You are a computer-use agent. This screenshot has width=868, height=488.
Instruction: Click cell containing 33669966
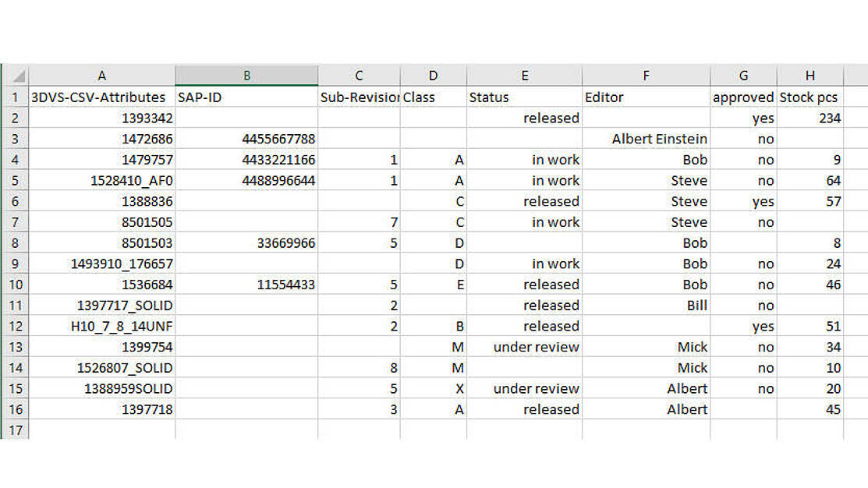(x=246, y=243)
